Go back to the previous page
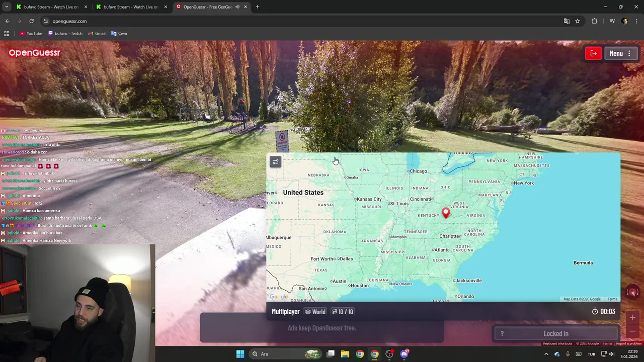This screenshot has width=644, height=362. click(7, 21)
